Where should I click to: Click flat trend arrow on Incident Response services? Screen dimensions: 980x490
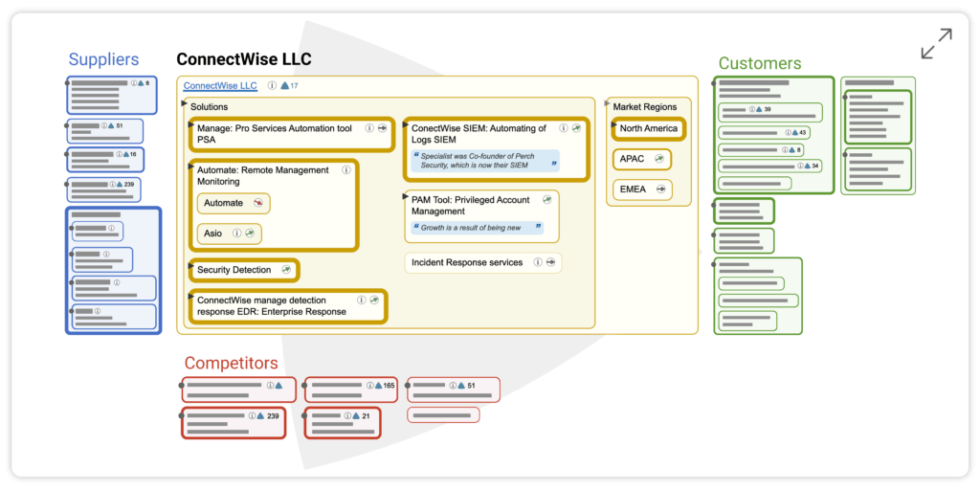click(550, 262)
